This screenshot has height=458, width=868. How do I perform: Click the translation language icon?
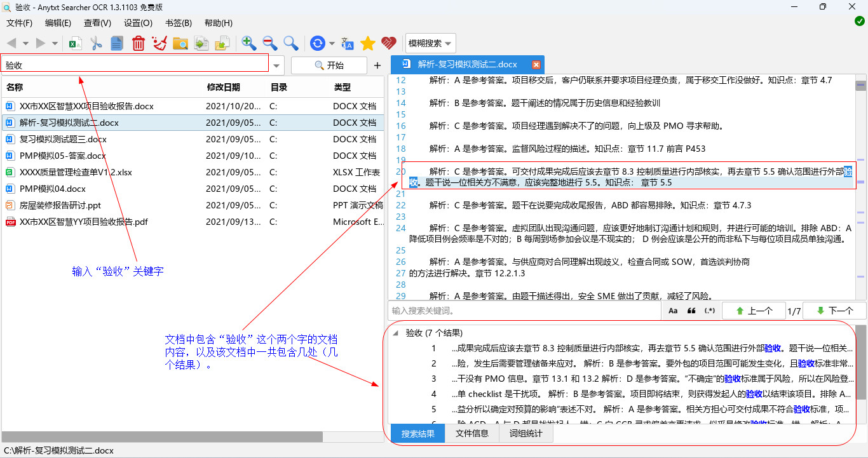pos(347,43)
